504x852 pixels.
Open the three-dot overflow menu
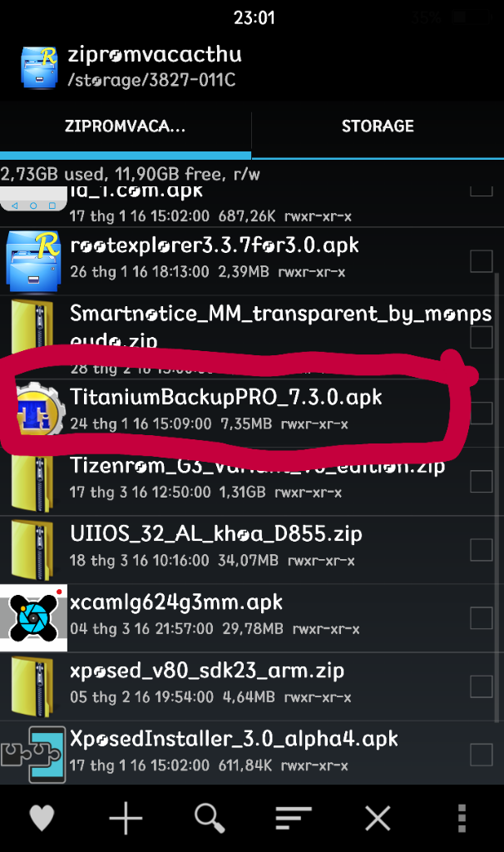462,818
